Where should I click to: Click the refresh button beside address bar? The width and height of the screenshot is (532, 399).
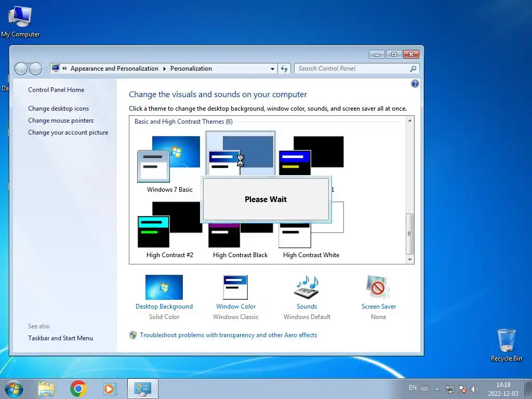[x=284, y=69]
